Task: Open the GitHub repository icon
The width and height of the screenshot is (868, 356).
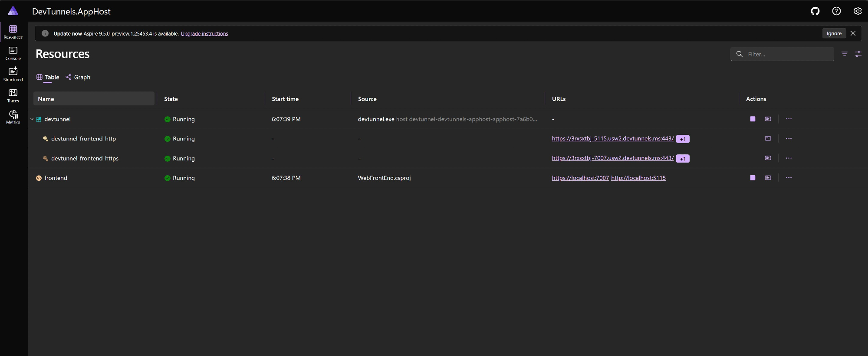Action: click(815, 11)
